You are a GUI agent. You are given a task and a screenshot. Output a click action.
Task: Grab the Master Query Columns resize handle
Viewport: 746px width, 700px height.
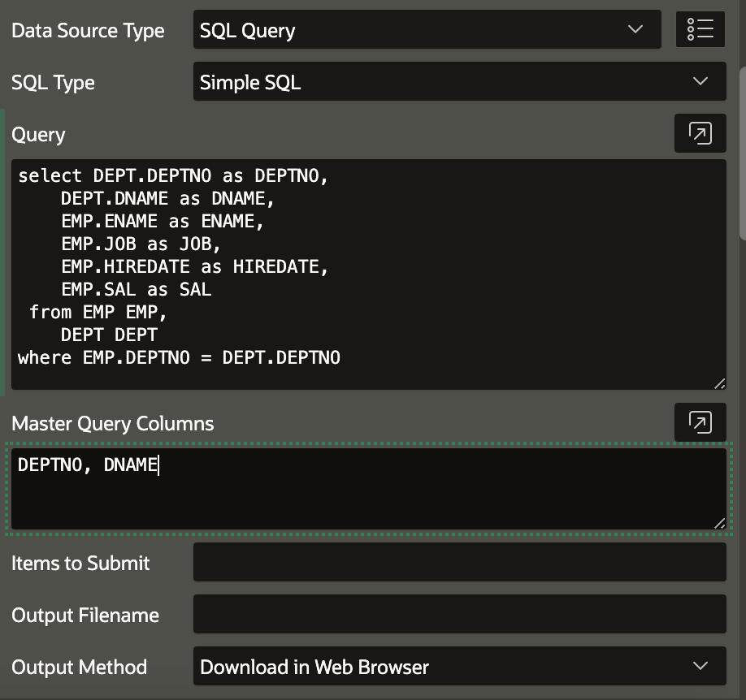pos(719,523)
